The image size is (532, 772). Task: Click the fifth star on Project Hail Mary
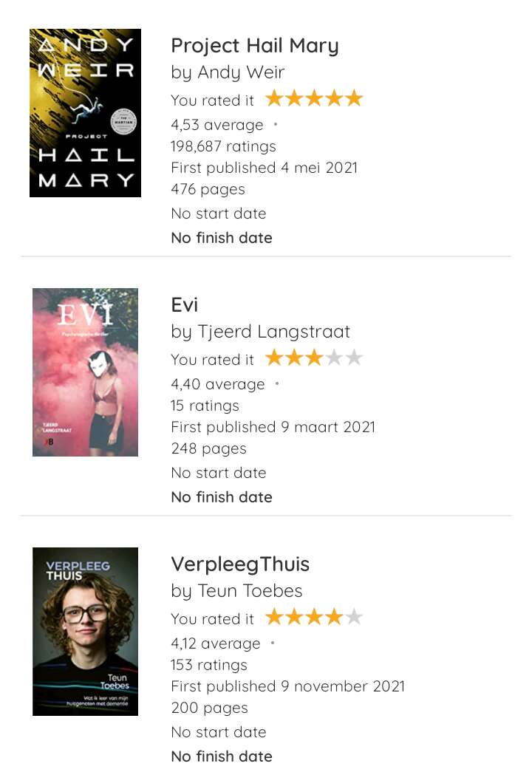(x=354, y=99)
